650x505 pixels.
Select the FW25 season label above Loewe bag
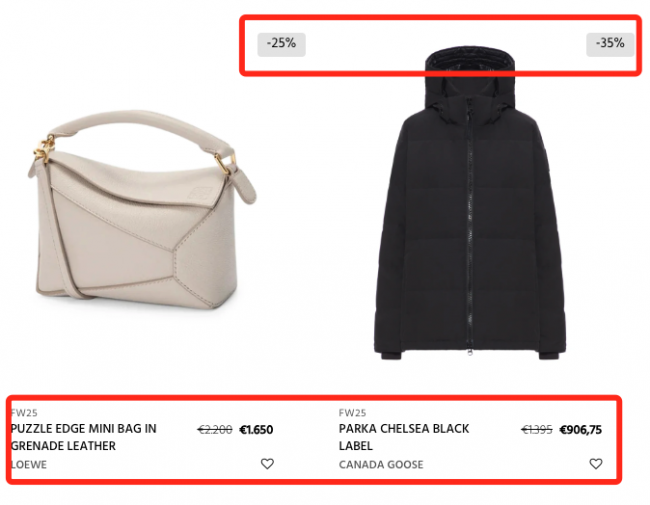point(24,413)
